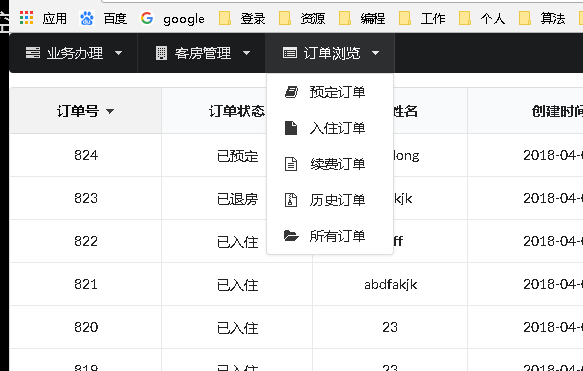Screen dimensions: 583x371
Task: Open the 客房管理 navigation menu
Action: (x=202, y=53)
